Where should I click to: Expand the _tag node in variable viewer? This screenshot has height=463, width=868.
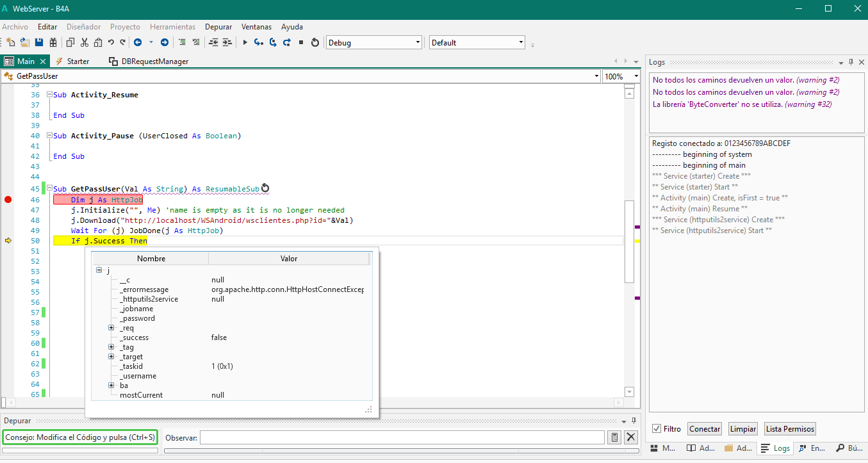coord(111,347)
